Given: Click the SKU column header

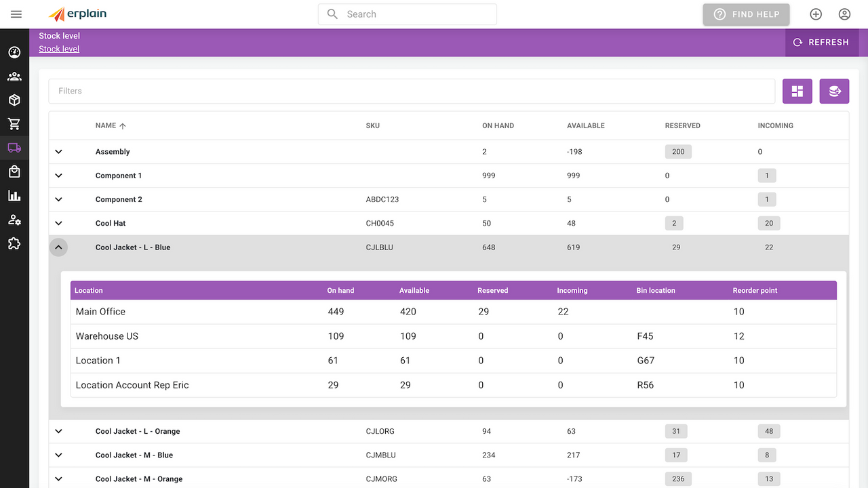Looking at the screenshot, I should 372,125.
